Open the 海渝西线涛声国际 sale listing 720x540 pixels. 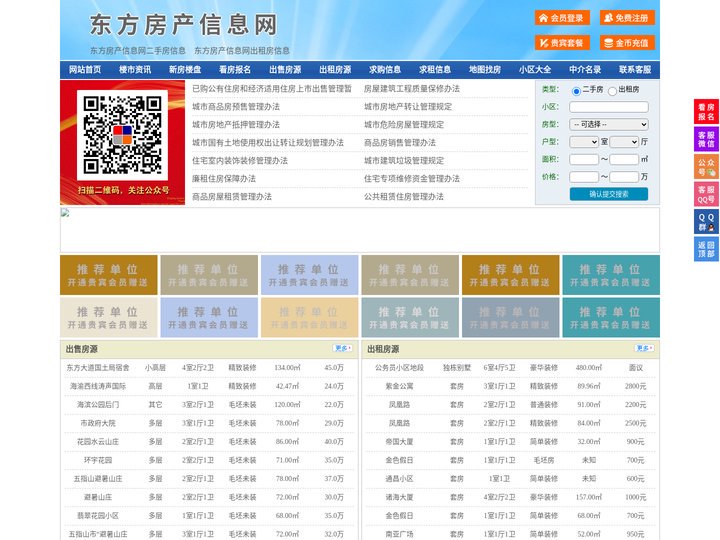[x=98, y=386]
